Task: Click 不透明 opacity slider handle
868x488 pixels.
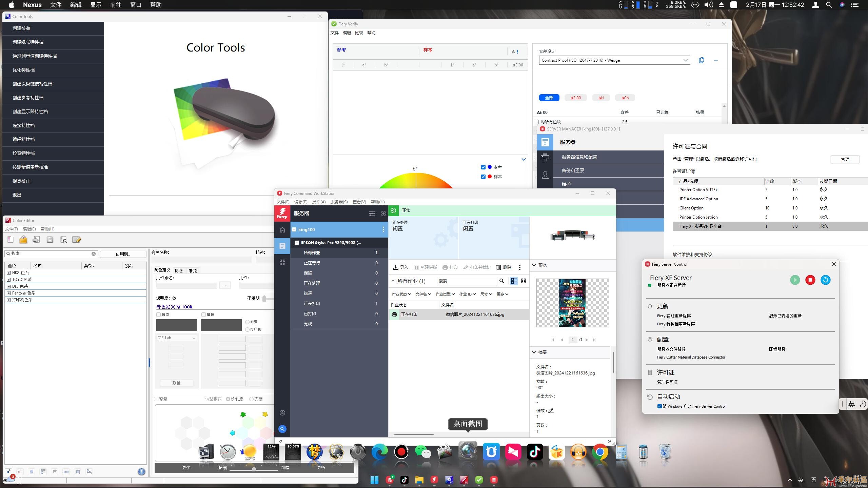Action: (x=264, y=298)
